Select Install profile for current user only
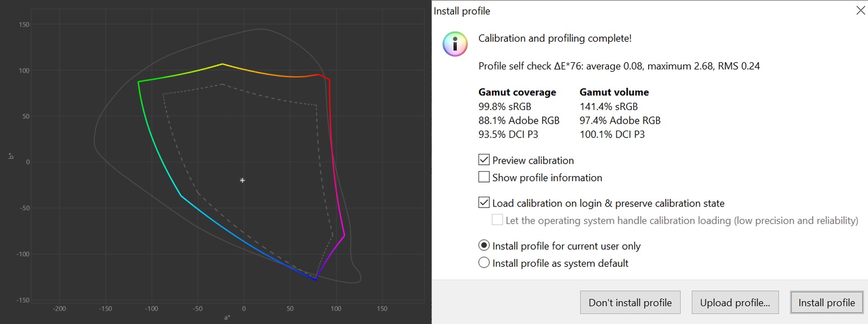 pos(484,245)
